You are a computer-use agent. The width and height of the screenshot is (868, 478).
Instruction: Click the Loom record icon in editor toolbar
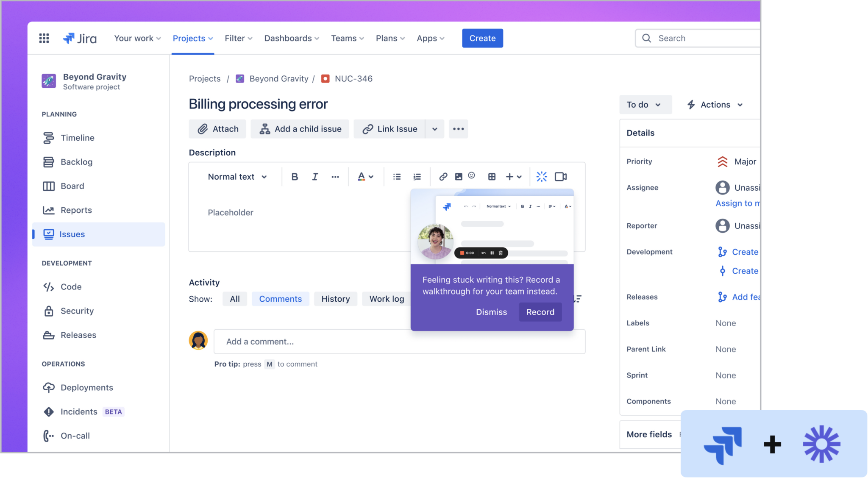(x=542, y=177)
